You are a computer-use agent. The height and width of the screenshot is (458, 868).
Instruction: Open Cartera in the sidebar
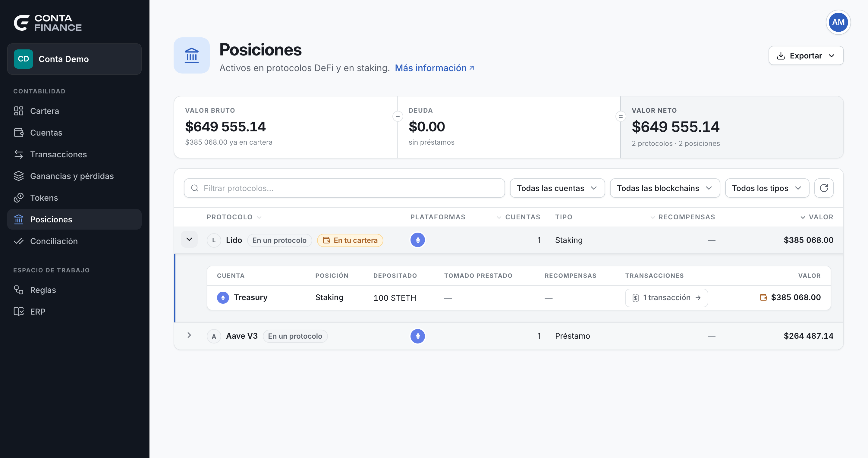click(x=74, y=111)
